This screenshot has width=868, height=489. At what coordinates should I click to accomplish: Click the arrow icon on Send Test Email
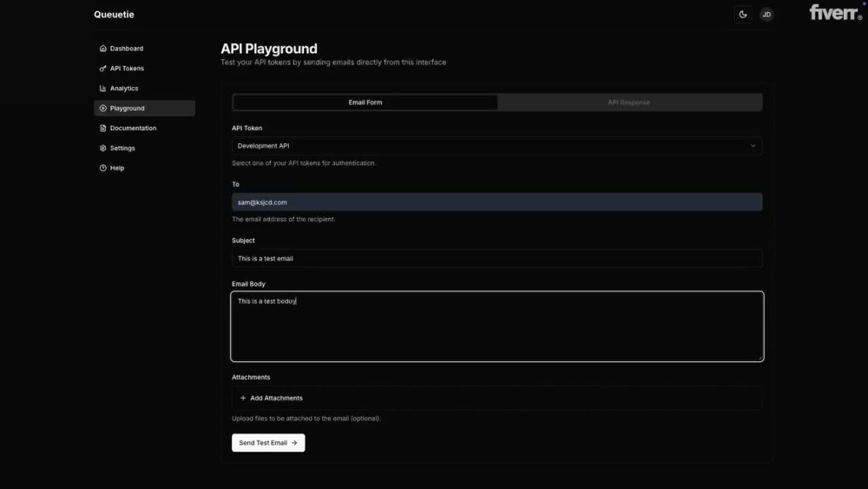(x=294, y=443)
